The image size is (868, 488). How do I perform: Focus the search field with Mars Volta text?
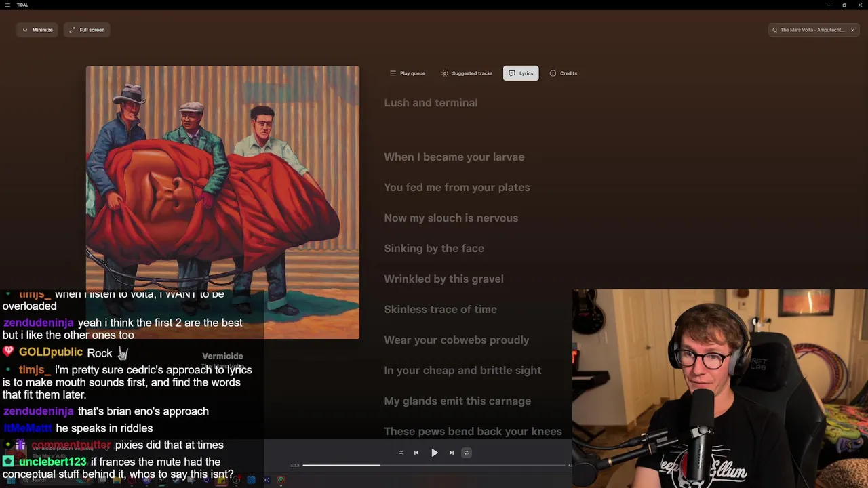812,30
